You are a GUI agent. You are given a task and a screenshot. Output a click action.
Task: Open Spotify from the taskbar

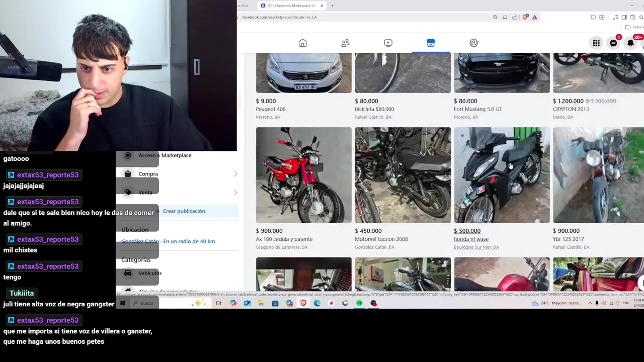tap(359, 303)
